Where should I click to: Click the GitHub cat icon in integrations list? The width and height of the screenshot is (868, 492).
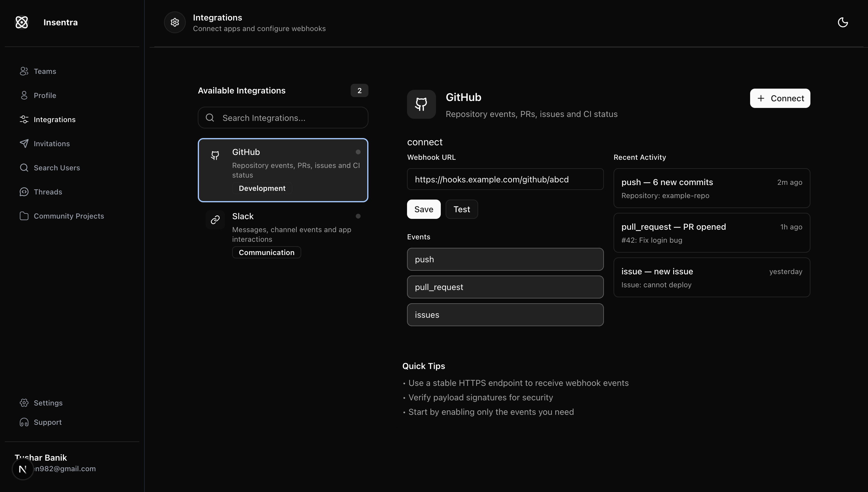point(215,156)
